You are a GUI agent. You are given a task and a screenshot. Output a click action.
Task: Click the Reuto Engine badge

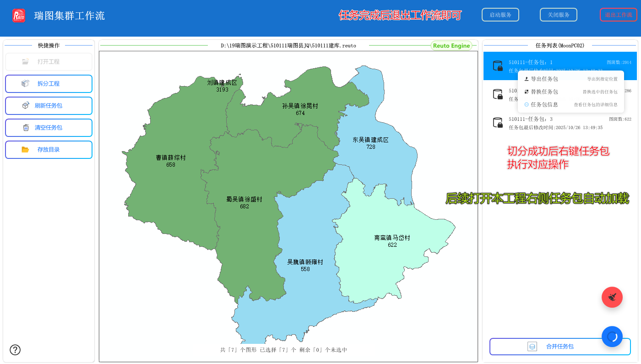tap(451, 45)
